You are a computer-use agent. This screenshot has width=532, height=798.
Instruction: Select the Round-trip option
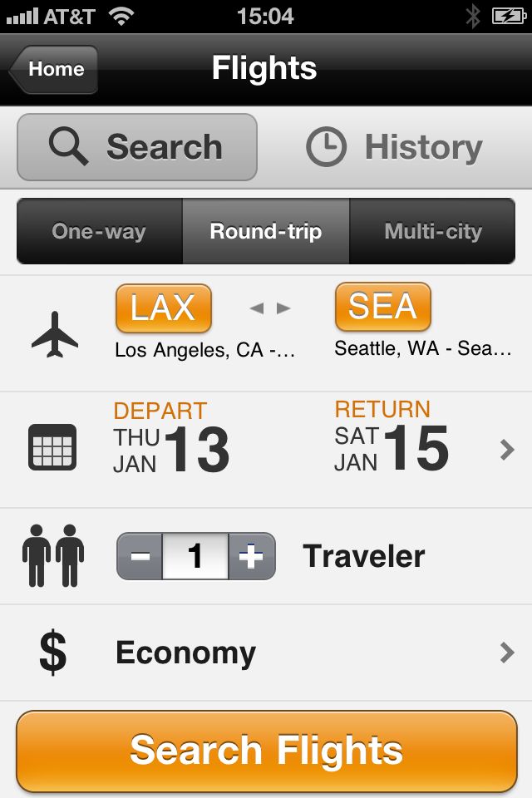point(266,231)
